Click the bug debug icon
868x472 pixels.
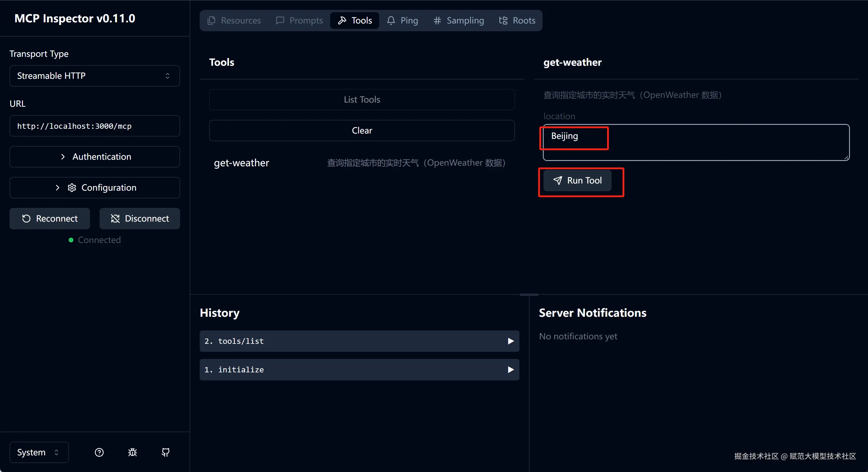tap(133, 452)
